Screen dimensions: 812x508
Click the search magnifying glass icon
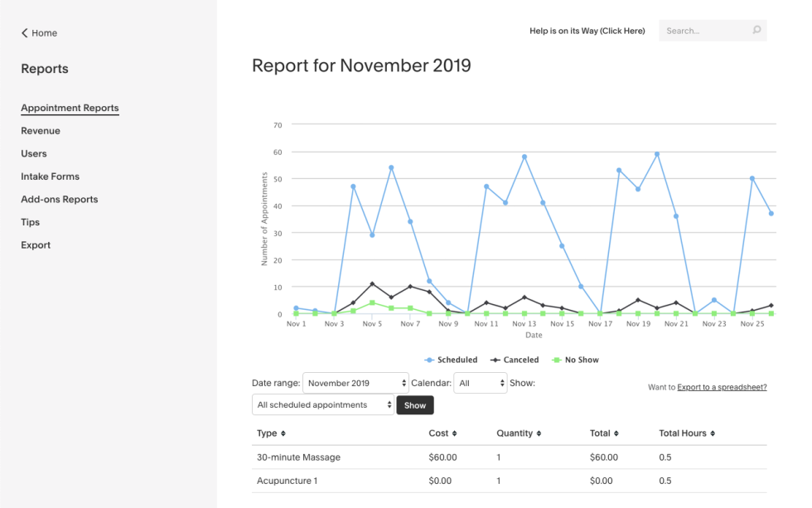point(755,30)
